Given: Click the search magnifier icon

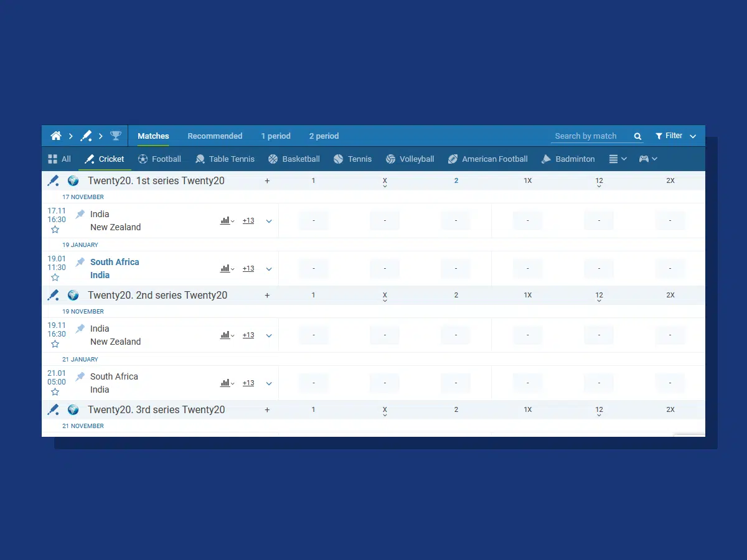Looking at the screenshot, I should click(x=637, y=136).
